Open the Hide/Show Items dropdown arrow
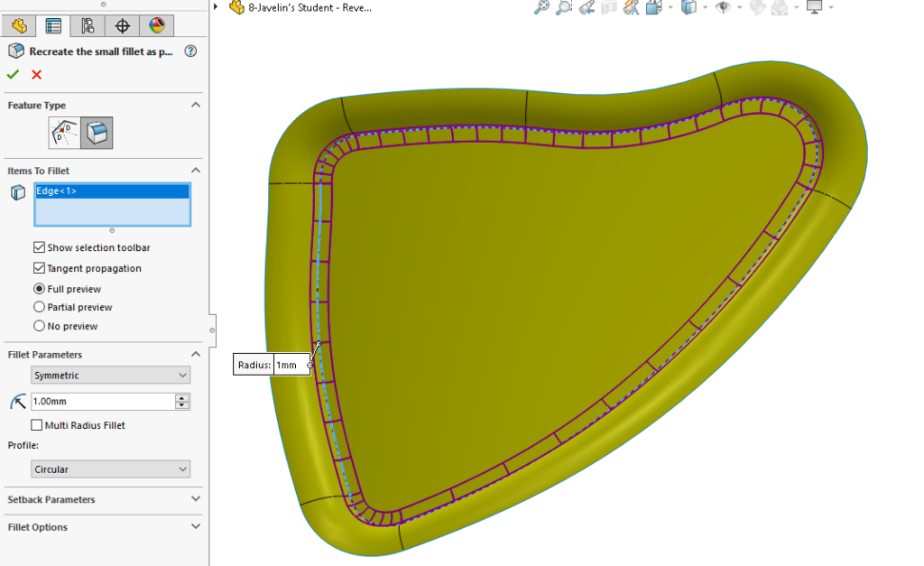The height and width of the screenshot is (566, 924). point(739,7)
